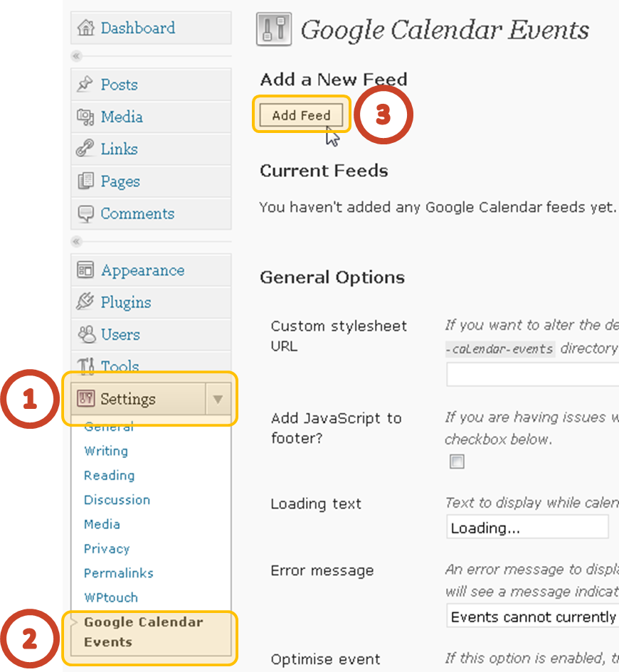619x672 pixels.
Task: Toggle the Settings submenu dropdown arrow
Action: tap(218, 399)
